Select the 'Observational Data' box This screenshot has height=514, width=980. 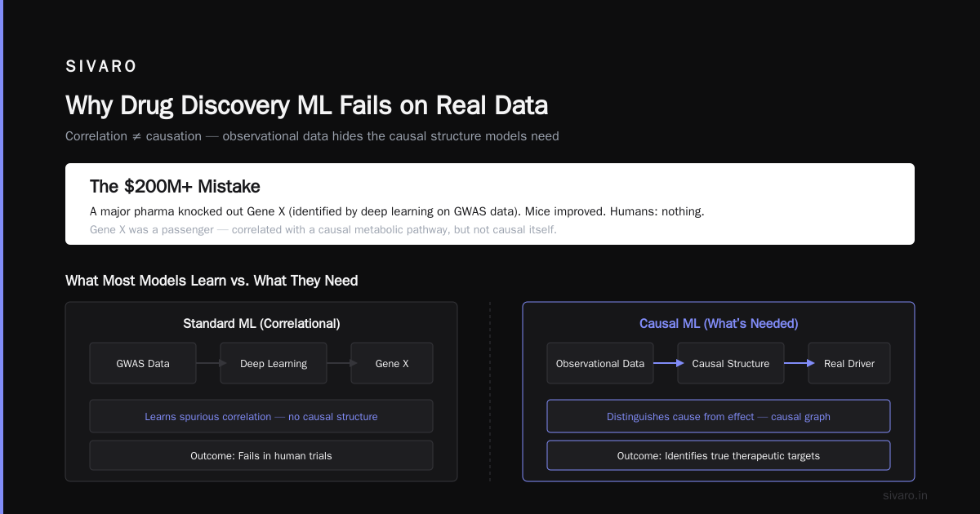600,363
